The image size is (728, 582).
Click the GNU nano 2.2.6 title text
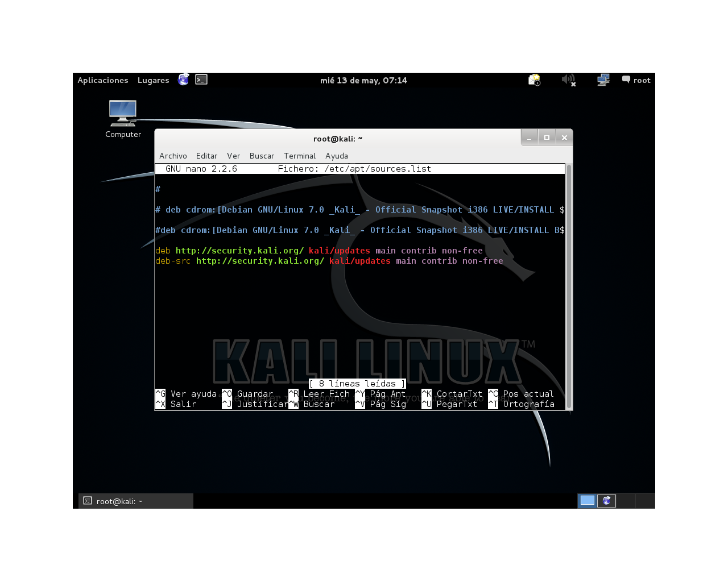tap(201, 169)
